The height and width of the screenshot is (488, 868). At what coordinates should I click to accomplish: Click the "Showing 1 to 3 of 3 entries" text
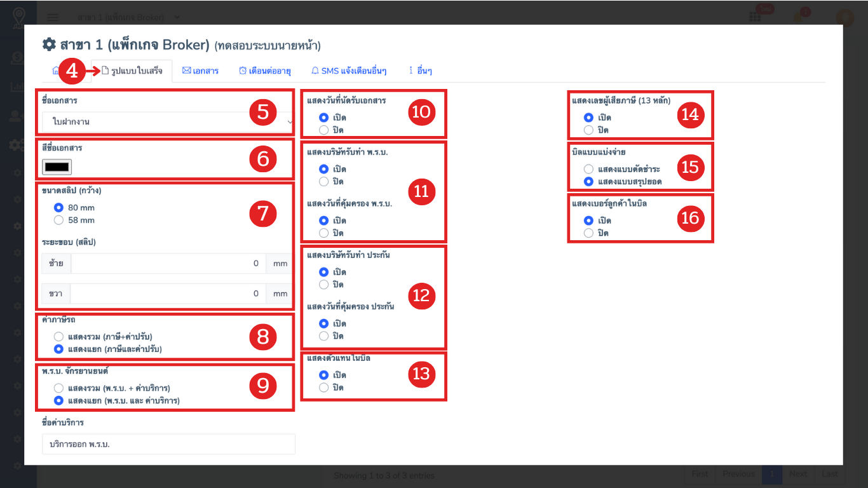384,475
